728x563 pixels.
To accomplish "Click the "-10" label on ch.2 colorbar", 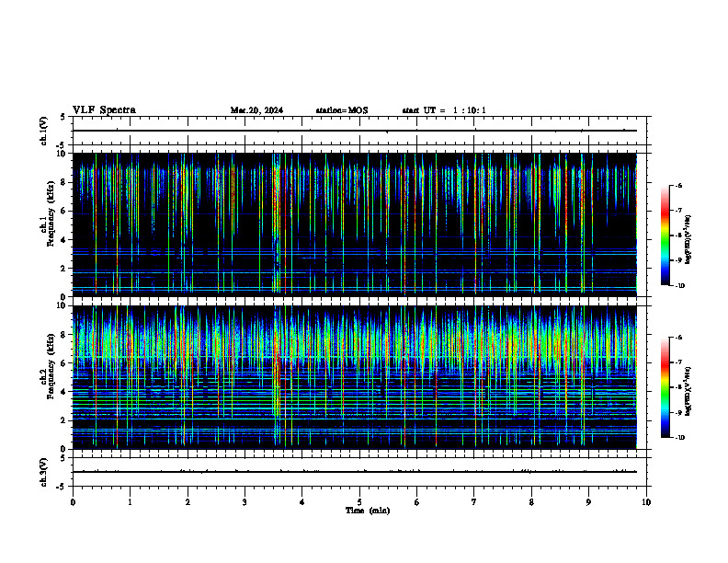I will (x=679, y=438).
